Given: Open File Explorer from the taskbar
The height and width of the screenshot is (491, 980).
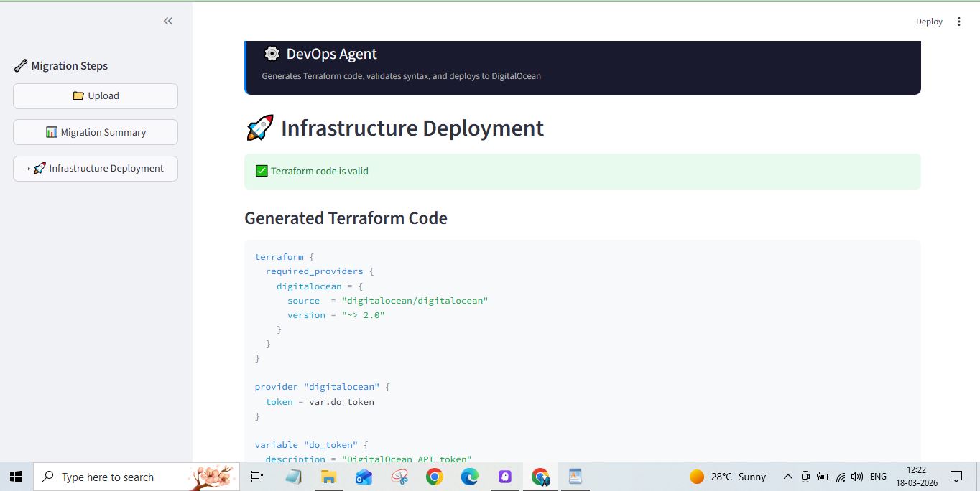Looking at the screenshot, I should (328, 477).
